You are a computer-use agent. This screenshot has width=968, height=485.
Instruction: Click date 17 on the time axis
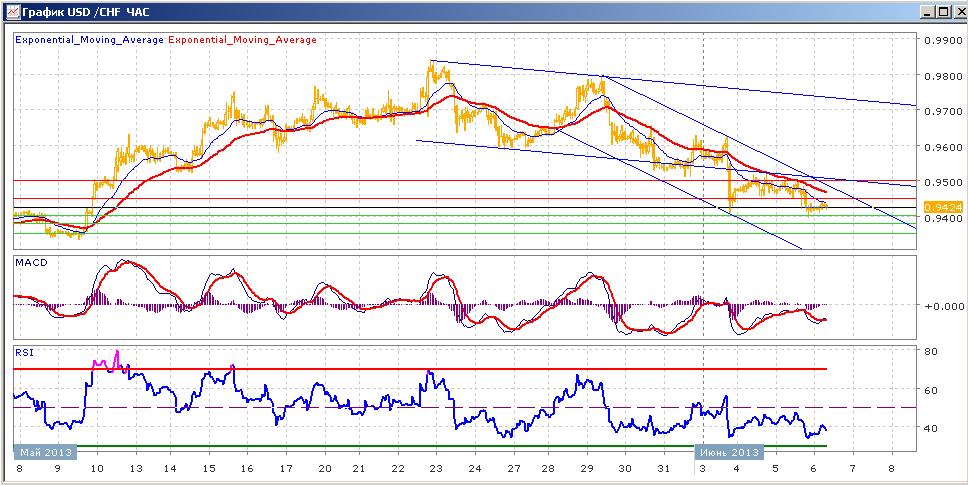point(287,468)
